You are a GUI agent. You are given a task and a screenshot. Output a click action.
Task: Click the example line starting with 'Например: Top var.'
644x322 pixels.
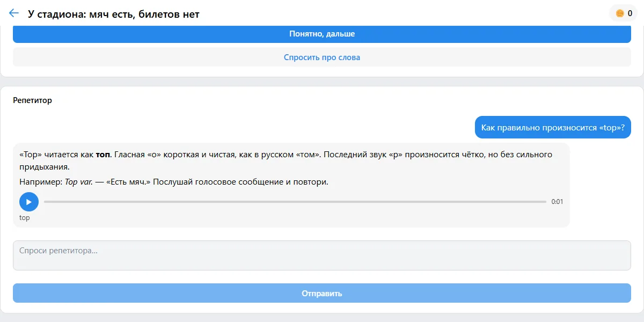coord(173,182)
